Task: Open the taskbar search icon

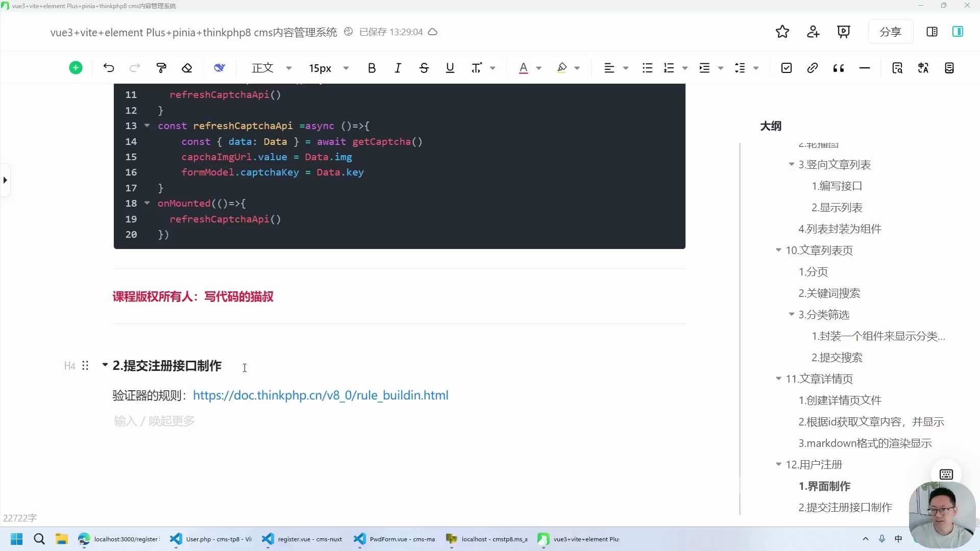Action: 39,539
